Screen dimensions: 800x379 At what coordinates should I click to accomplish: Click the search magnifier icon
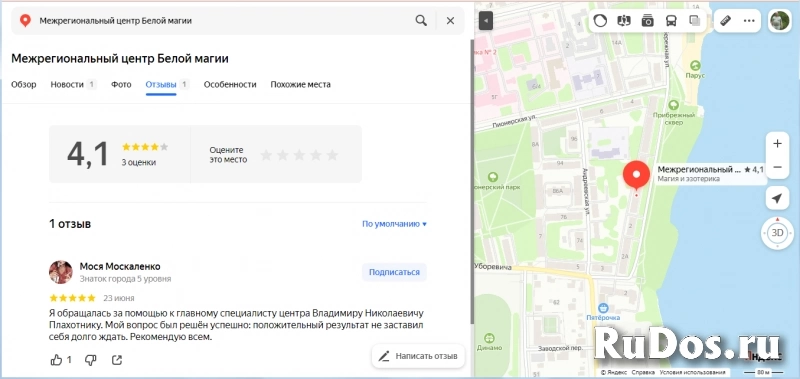click(421, 20)
